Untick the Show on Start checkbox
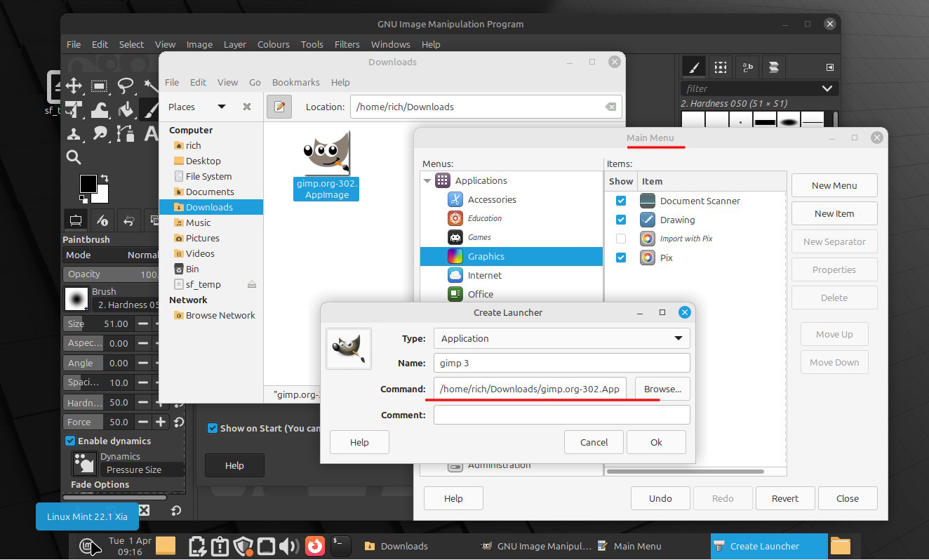The image size is (929, 560). [x=213, y=428]
